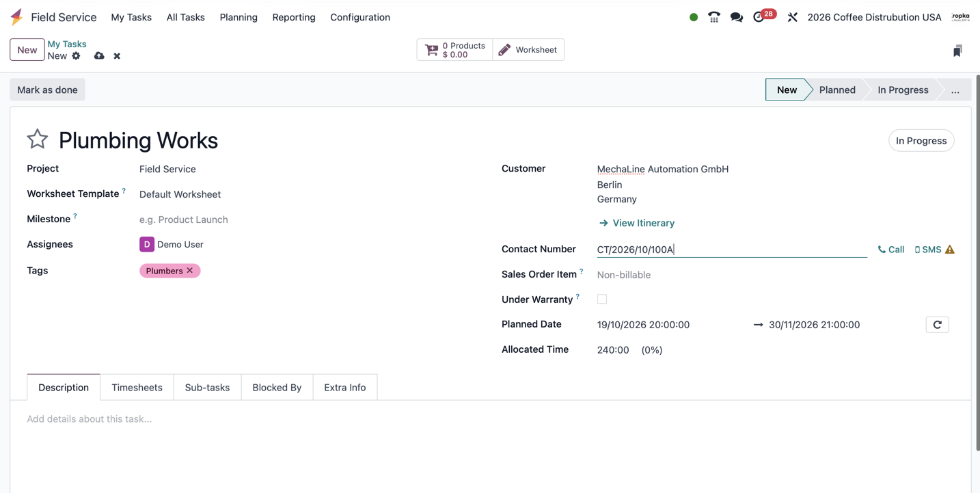This screenshot has width=980, height=493.
Task: Save the record with the cloud upload icon
Action: pos(99,56)
